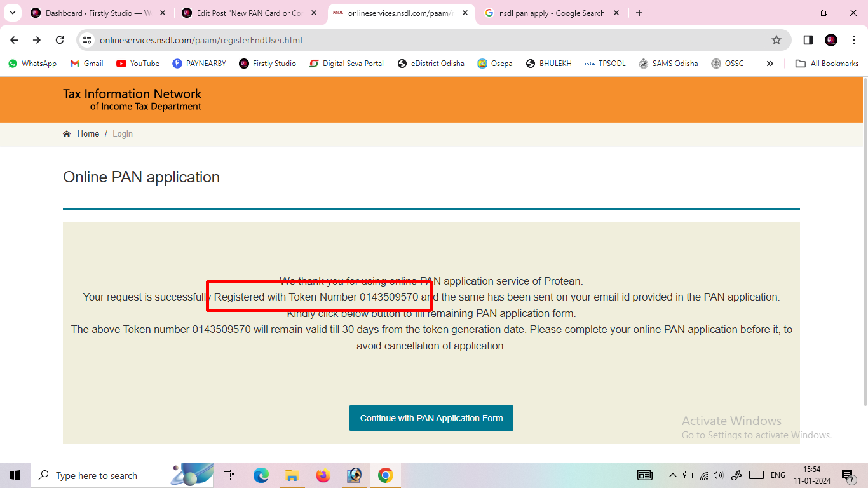Open the WhatsApp bookmark
The height and width of the screenshot is (488, 868).
32,63
